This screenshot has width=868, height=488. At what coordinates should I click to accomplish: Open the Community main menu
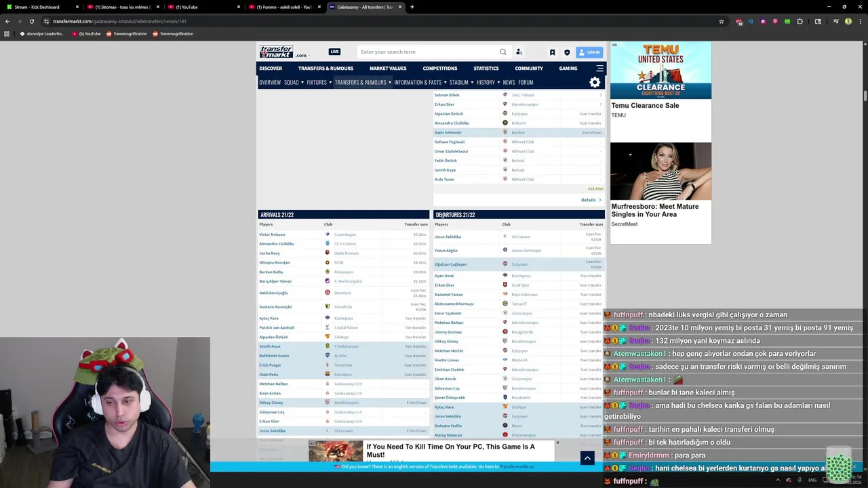pyautogui.click(x=529, y=68)
